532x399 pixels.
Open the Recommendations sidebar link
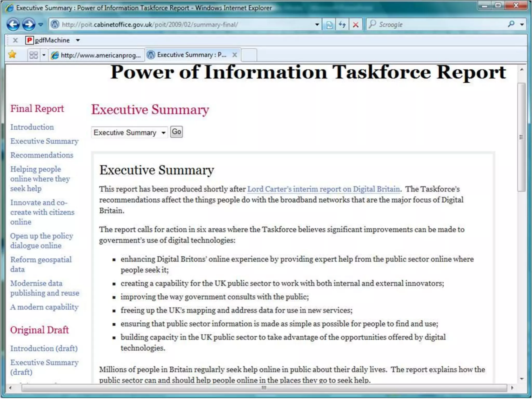pyautogui.click(x=42, y=155)
